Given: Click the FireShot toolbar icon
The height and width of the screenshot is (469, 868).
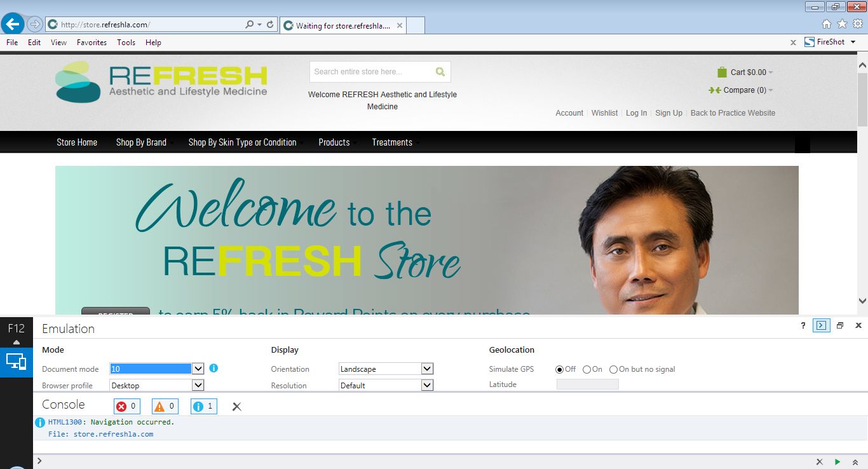Looking at the screenshot, I should pyautogui.click(x=810, y=42).
